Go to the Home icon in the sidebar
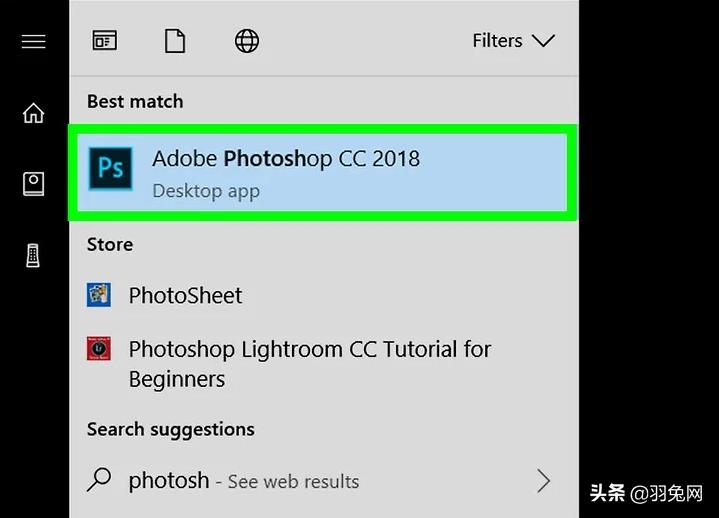Viewport: 719px width, 518px height. pos(33,113)
